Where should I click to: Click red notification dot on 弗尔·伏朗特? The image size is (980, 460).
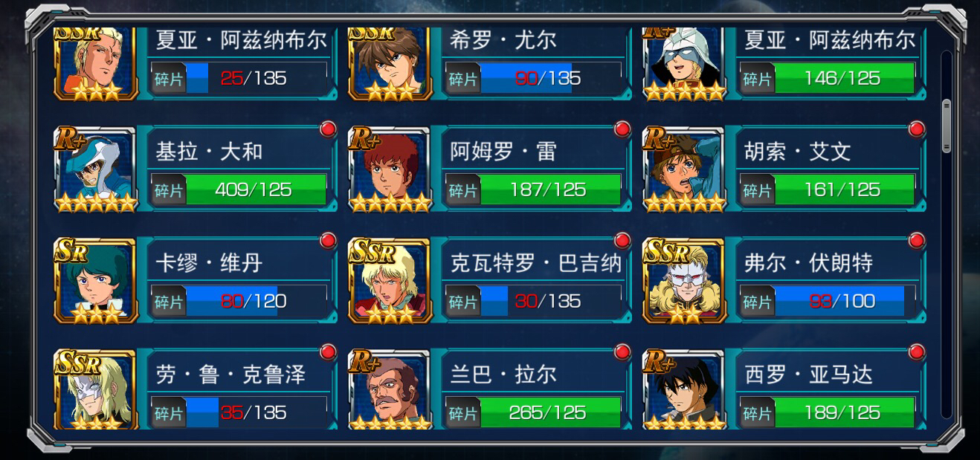(x=917, y=241)
